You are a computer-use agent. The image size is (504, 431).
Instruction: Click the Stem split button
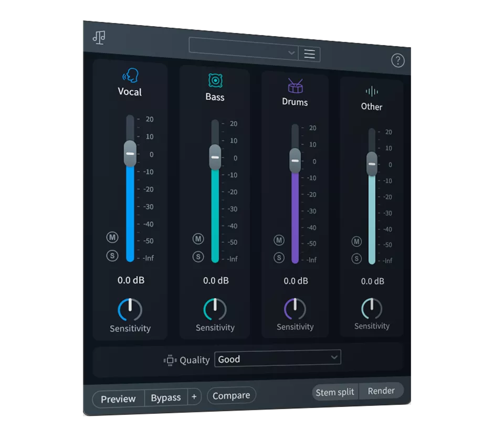[x=335, y=392]
